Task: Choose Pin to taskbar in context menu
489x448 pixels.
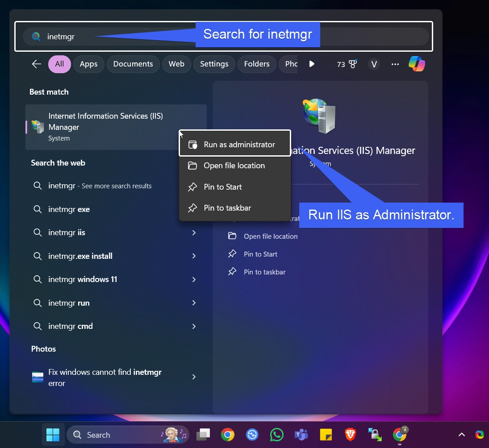Action: (x=235, y=208)
